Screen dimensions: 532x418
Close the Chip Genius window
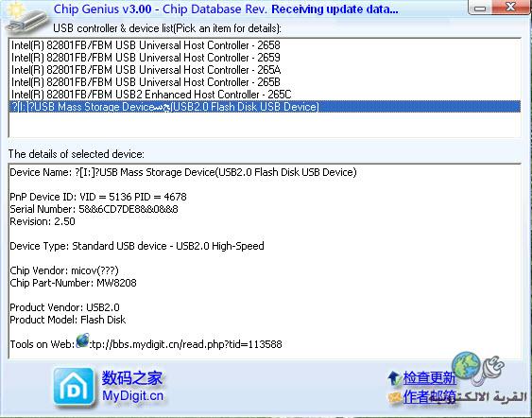click(x=510, y=8)
